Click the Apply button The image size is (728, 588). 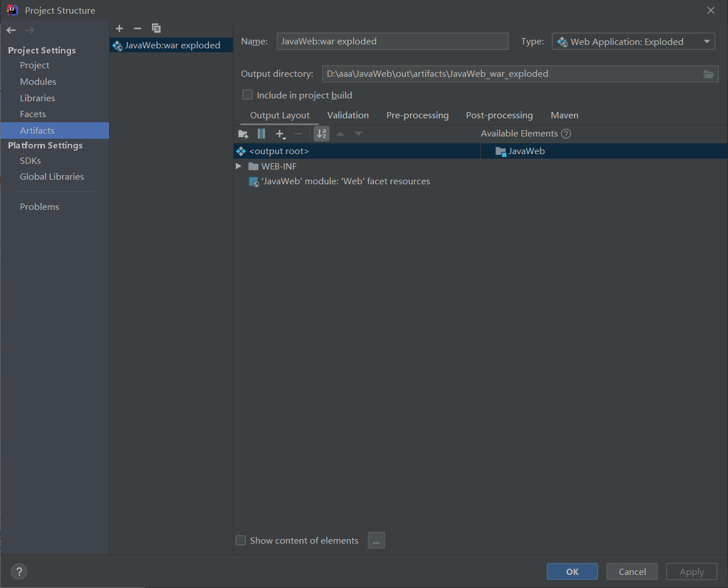(x=692, y=572)
